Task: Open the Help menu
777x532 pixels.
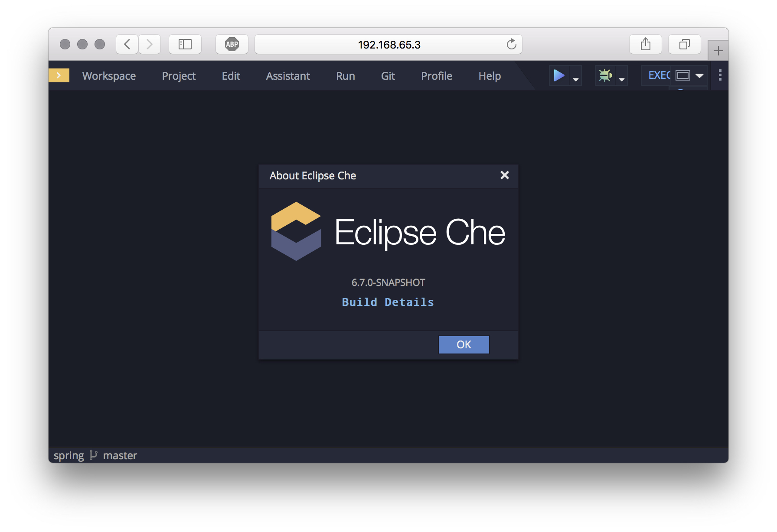Action: pos(490,76)
